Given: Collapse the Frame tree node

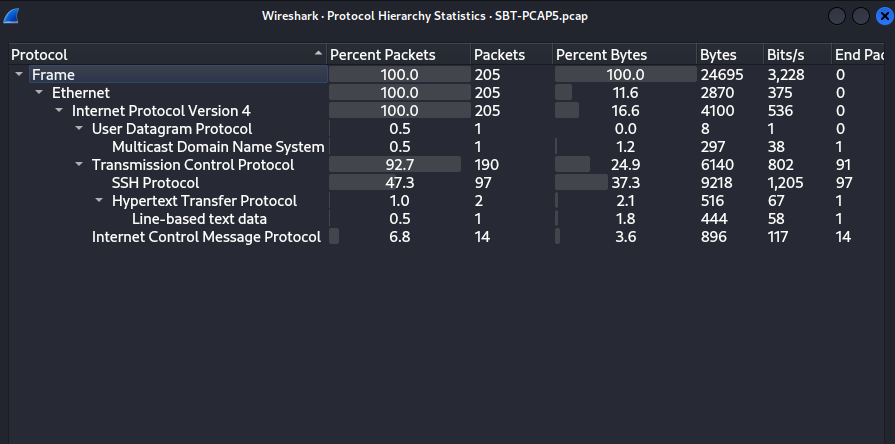Looking at the screenshot, I should (19, 74).
